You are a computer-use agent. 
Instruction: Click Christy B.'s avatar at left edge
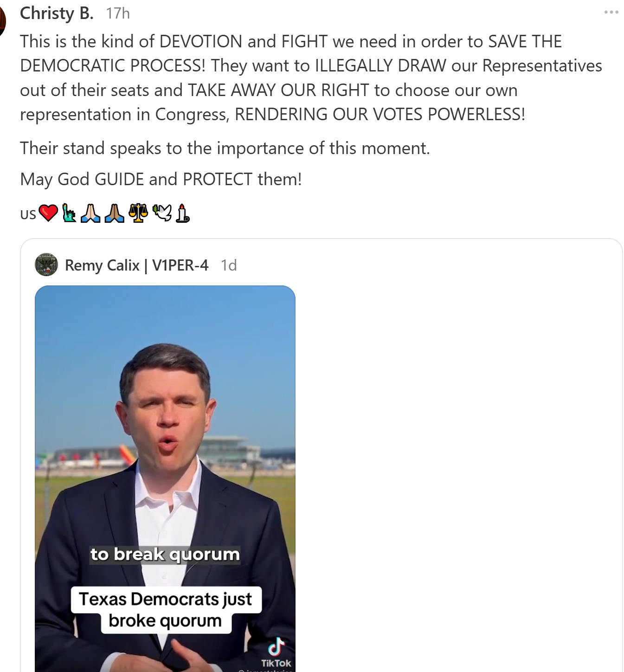pyautogui.click(x=2, y=21)
